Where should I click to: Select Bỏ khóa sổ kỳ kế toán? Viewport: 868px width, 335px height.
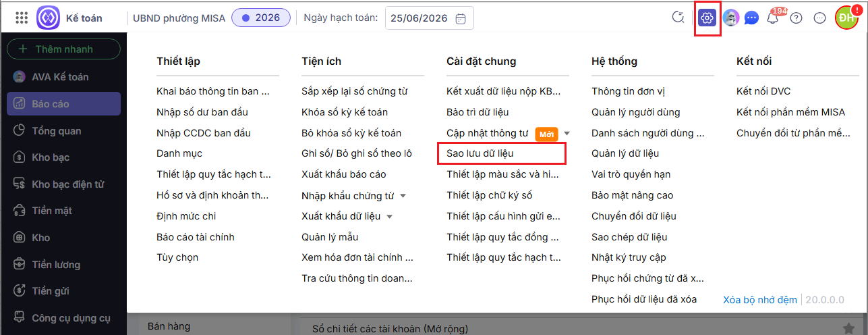click(x=351, y=133)
